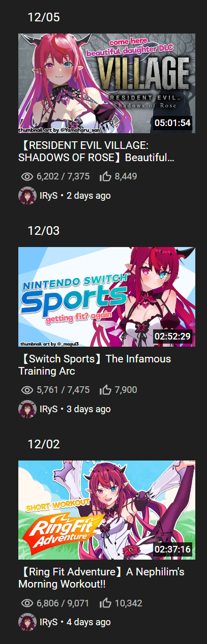207x644 pixels.
Task: Click IRyS avatar under Switch Sports stream
Action: [27, 409]
